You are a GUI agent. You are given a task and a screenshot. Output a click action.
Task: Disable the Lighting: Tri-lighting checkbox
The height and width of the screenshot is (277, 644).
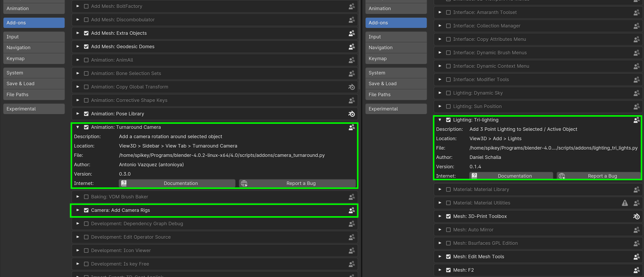pyautogui.click(x=448, y=120)
